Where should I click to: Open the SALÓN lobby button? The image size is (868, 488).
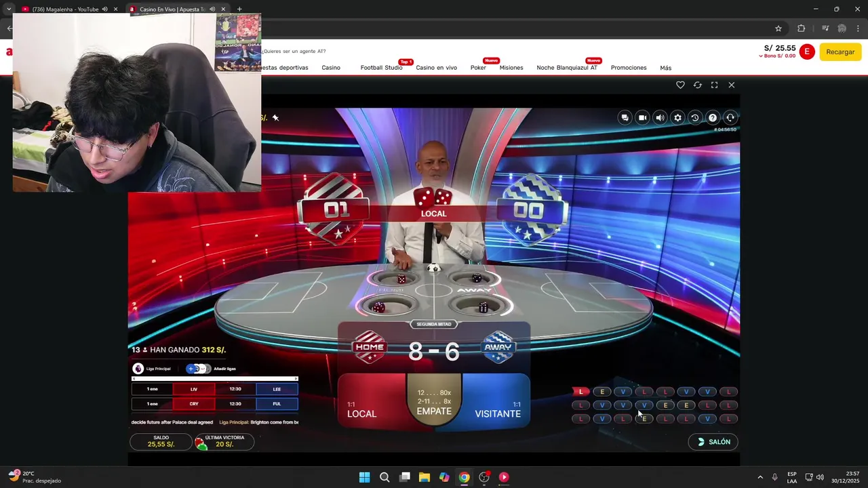(713, 442)
